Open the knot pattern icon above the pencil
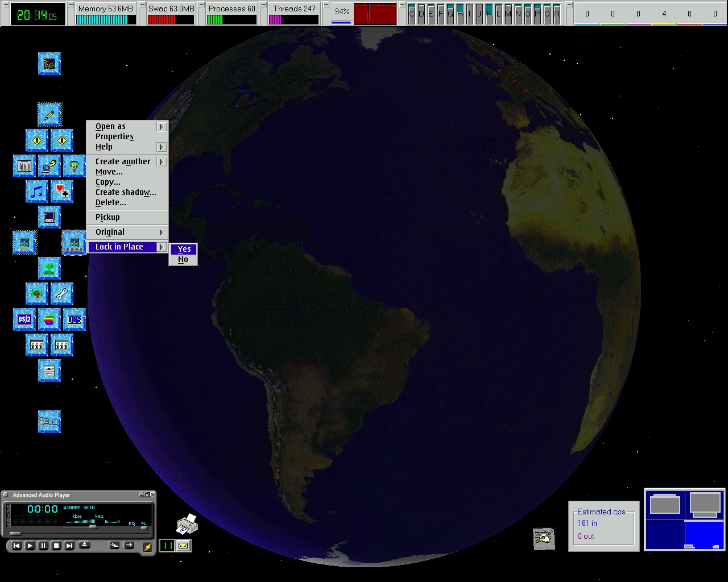The image size is (728, 582). 49,64
